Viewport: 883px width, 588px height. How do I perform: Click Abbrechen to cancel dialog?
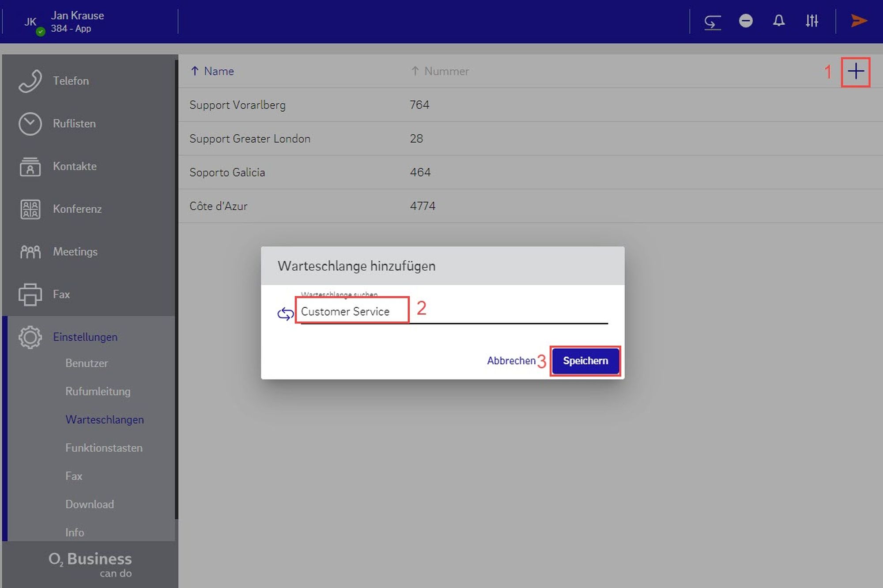pyautogui.click(x=511, y=361)
